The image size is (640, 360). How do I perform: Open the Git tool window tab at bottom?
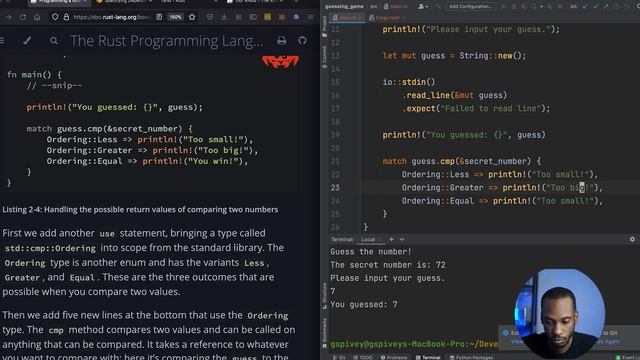point(339,357)
